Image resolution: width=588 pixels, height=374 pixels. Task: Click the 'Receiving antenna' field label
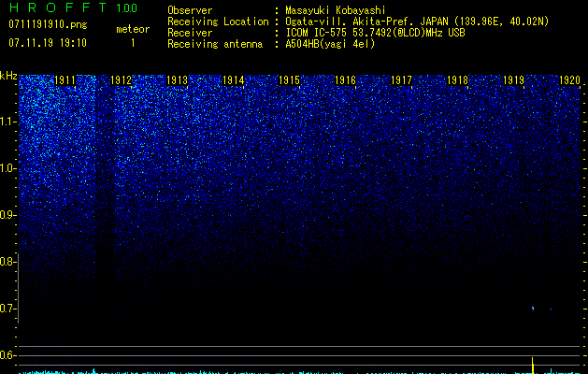[x=215, y=44]
